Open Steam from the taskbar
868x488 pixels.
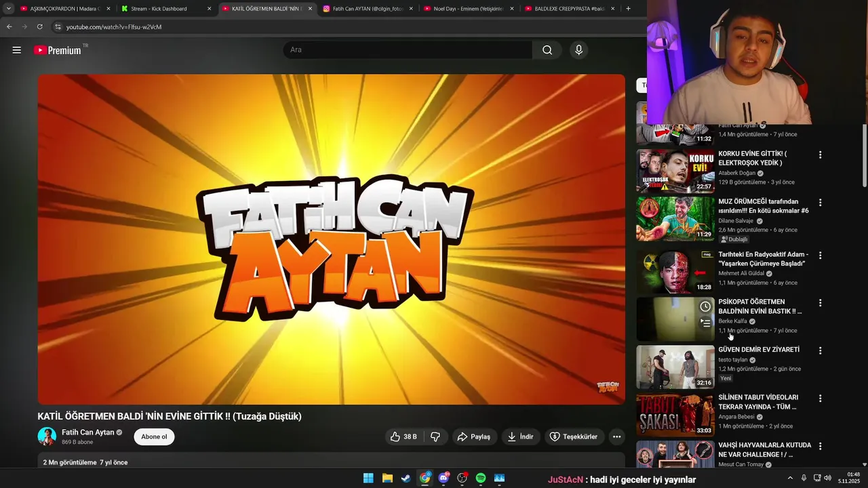coord(406,478)
